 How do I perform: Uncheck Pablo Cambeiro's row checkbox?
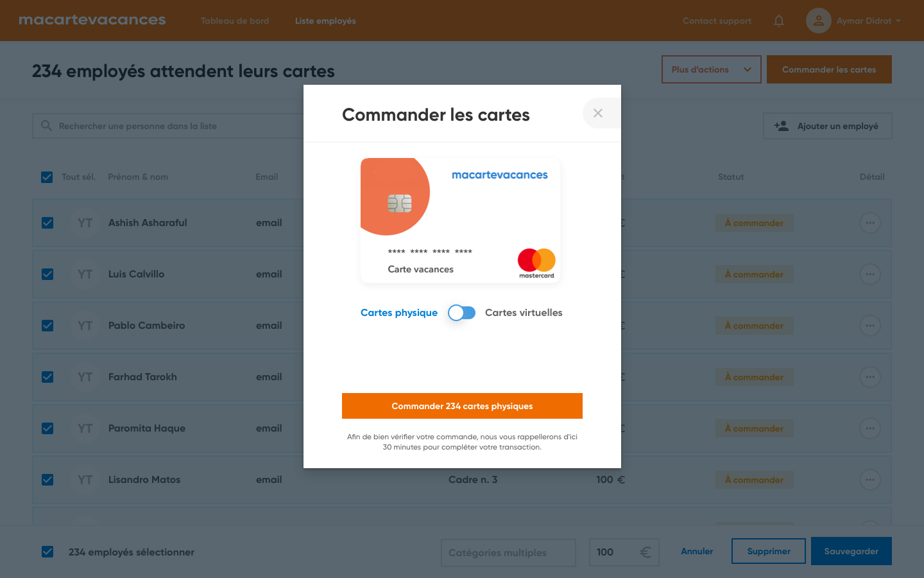click(47, 326)
